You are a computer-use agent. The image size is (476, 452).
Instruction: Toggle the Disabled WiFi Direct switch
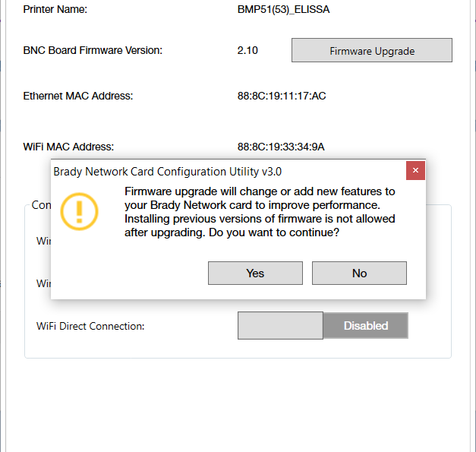(x=366, y=326)
